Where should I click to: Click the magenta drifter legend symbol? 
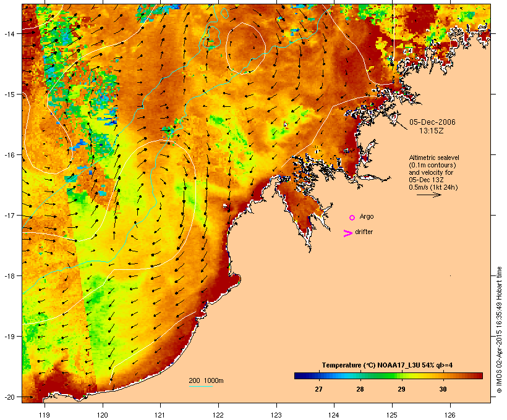coord(348,233)
